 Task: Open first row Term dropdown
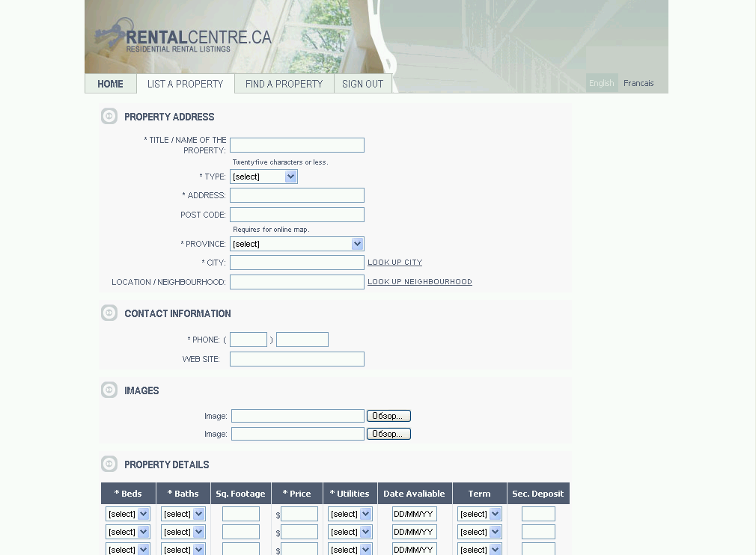click(480, 514)
